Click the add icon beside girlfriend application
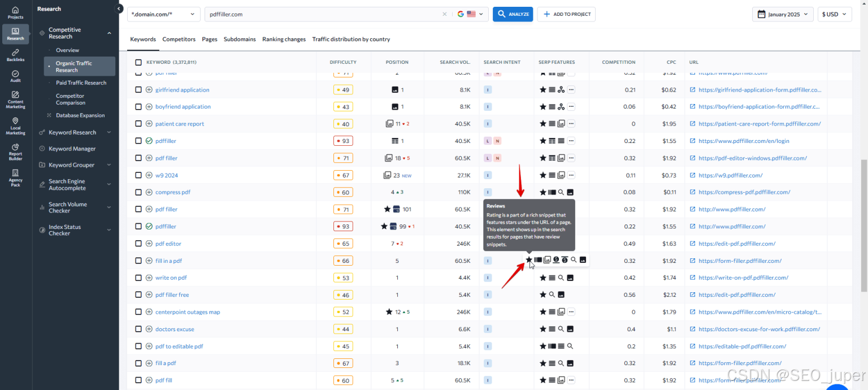 coord(149,90)
